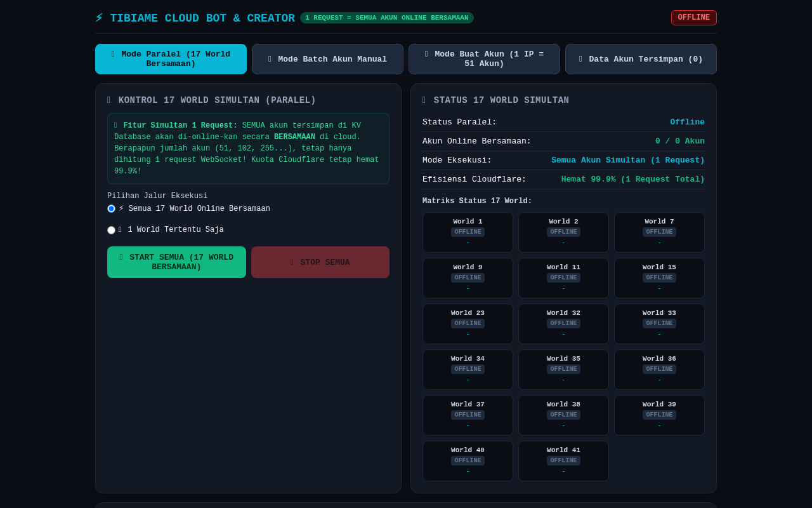The height and width of the screenshot is (508, 812).
Task: Click the red OFFLINE status badge in header
Action: (693, 18)
